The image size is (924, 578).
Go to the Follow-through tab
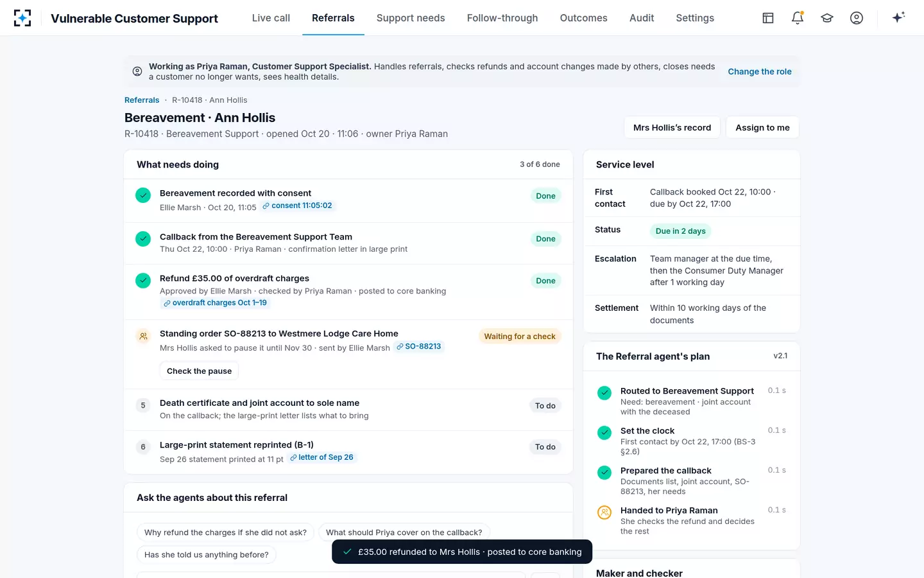click(502, 18)
